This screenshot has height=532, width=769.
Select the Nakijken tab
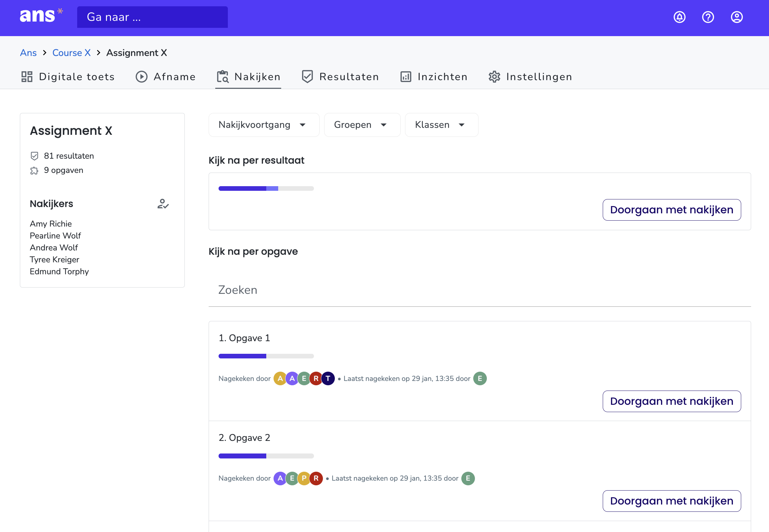pos(248,77)
